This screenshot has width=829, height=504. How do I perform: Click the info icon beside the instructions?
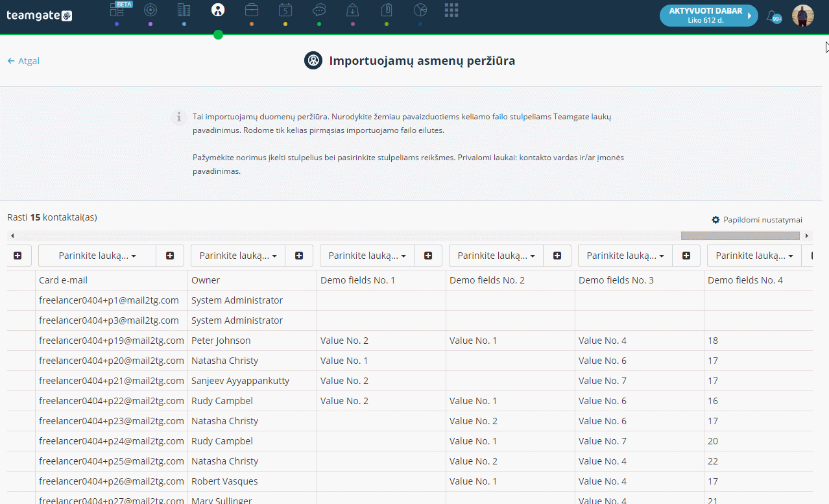[x=179, y=117]
